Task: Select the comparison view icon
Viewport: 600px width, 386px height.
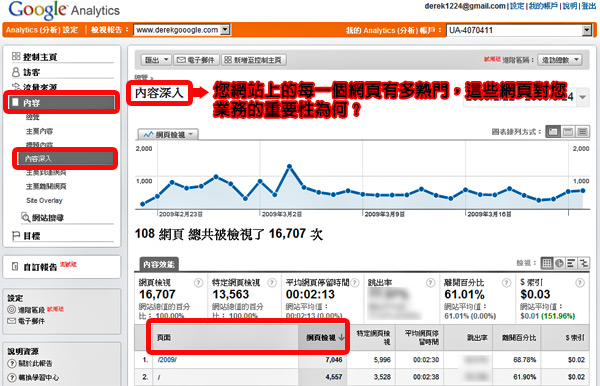Action: (583, 263)
